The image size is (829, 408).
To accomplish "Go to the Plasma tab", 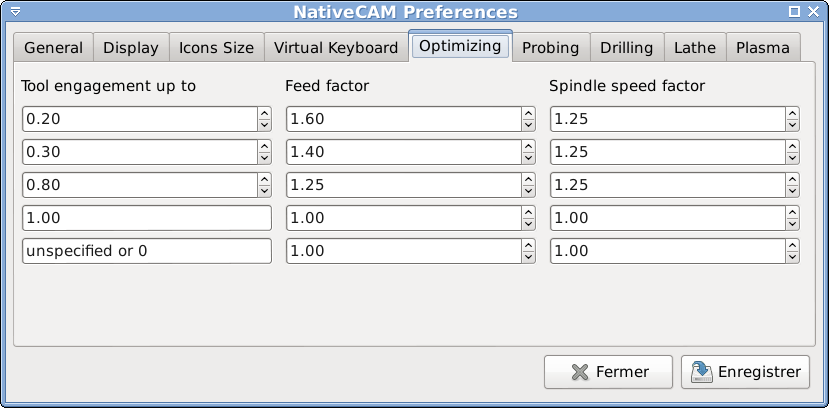I will point(763,48).
